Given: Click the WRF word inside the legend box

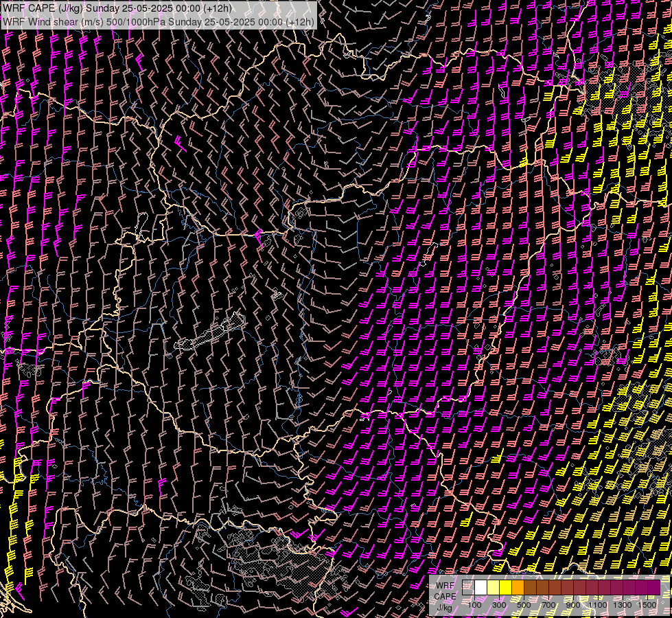Looking at the screenshot, I should tap(445, 586).
